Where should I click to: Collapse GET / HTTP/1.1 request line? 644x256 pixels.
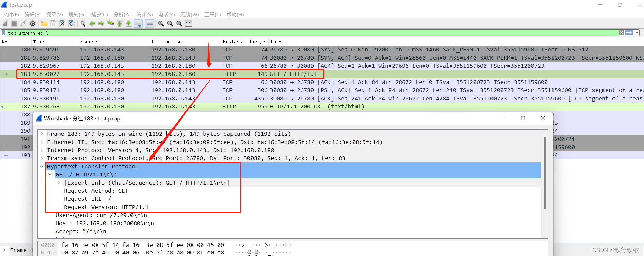(50, 175)
